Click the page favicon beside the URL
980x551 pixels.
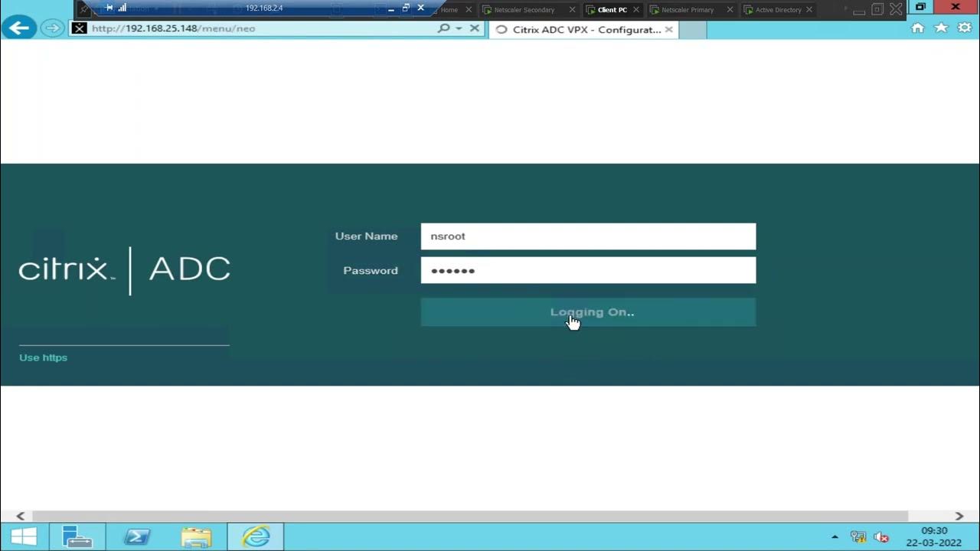click(79, 28)
